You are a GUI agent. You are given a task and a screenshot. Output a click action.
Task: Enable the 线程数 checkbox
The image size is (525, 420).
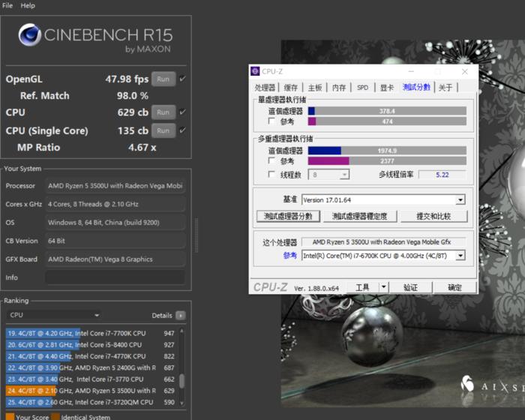point(271,175)
